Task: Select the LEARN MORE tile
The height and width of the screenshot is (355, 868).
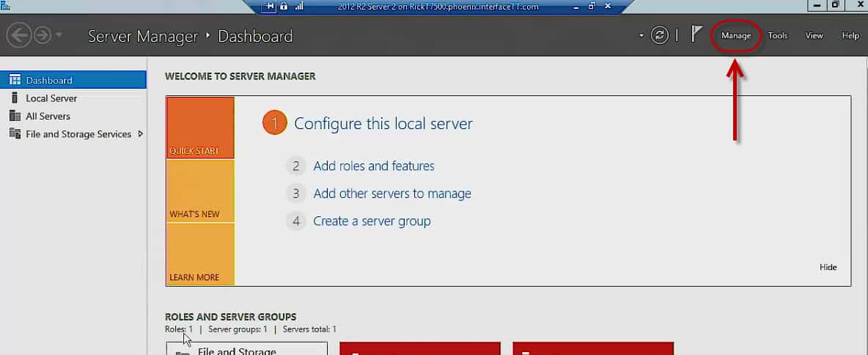Action: point(200,255)
